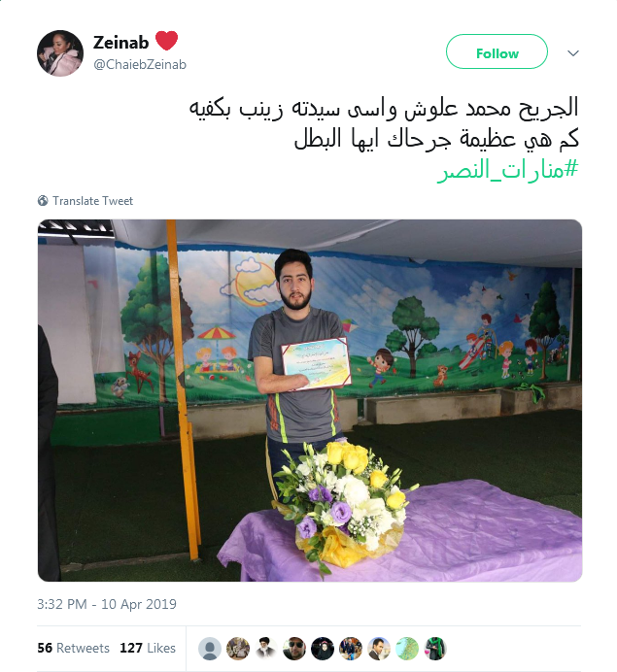Open Zeinab's profile picture
The width and height of the screenshot is (617, 672).
[60, 53]
